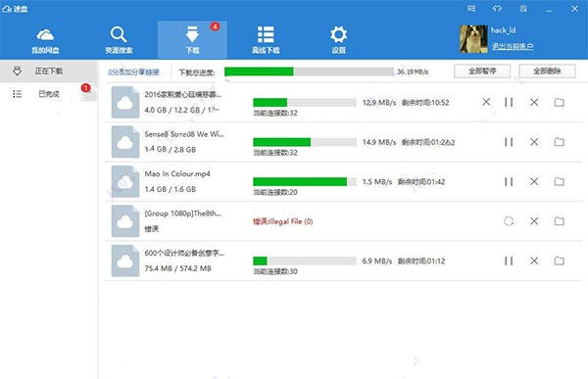Click the X left of pause in 12.9 MB/s row

(486, 102)
